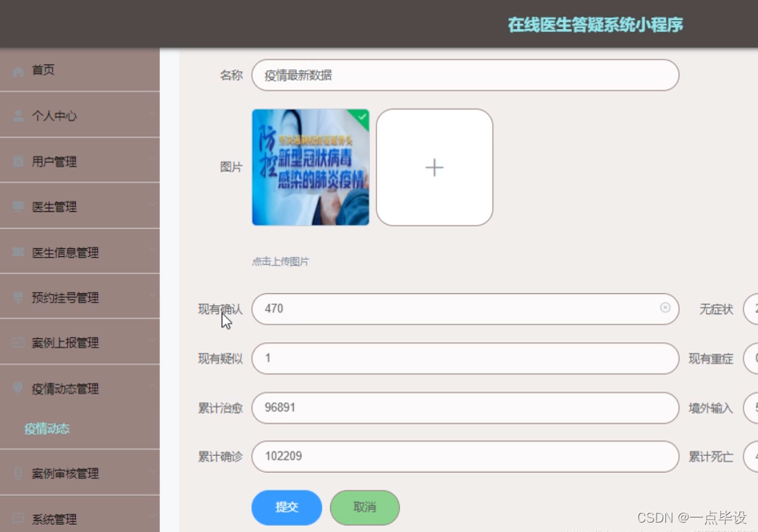Click the envelope icon beside 案例上报管理

coord(19,343)
